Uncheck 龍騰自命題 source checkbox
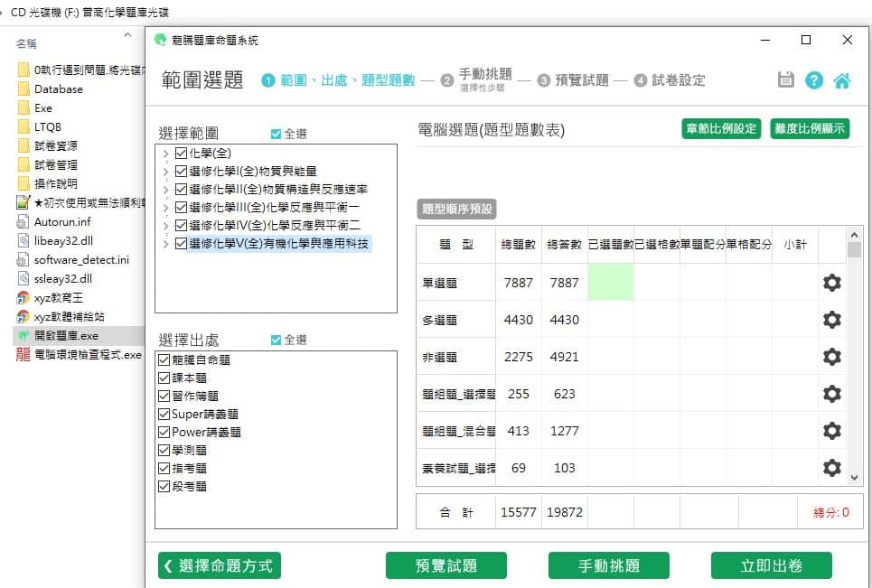 click(x=164, y=359)
